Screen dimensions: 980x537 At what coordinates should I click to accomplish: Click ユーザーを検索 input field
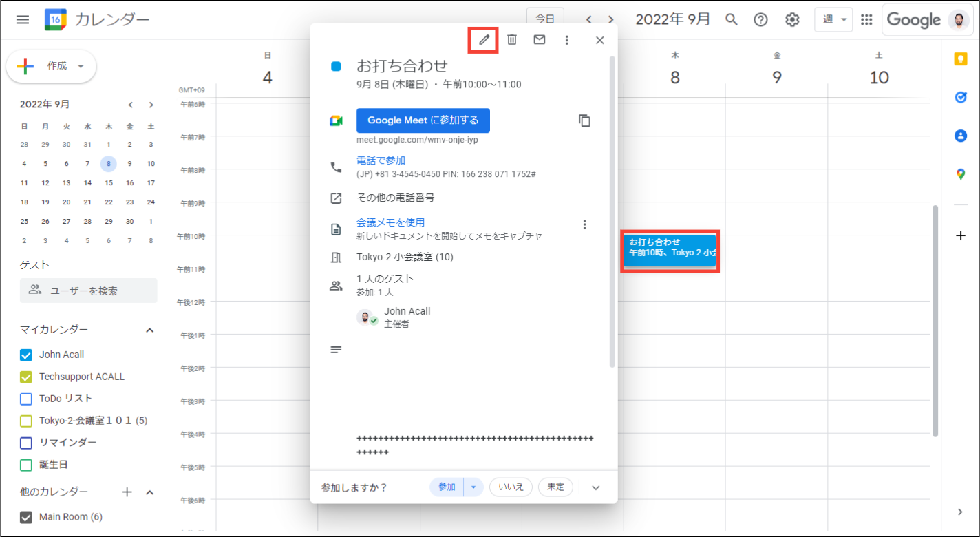89,291
